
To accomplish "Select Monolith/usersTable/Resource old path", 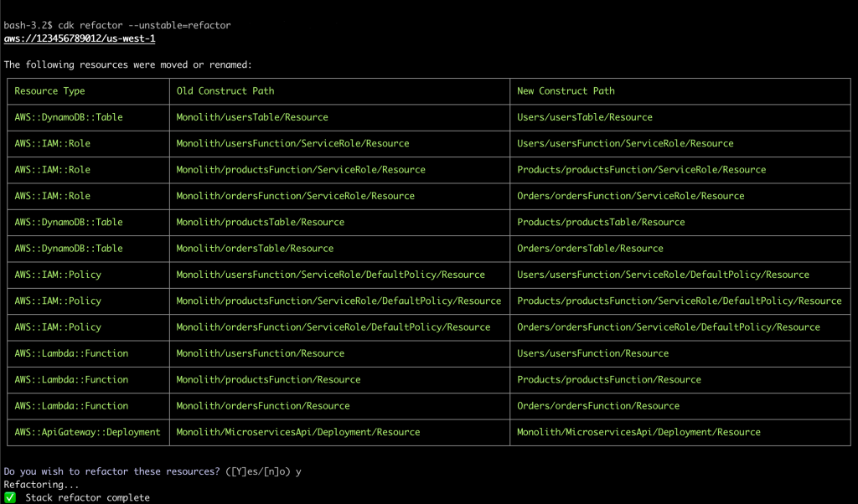I will pos(251,117).
